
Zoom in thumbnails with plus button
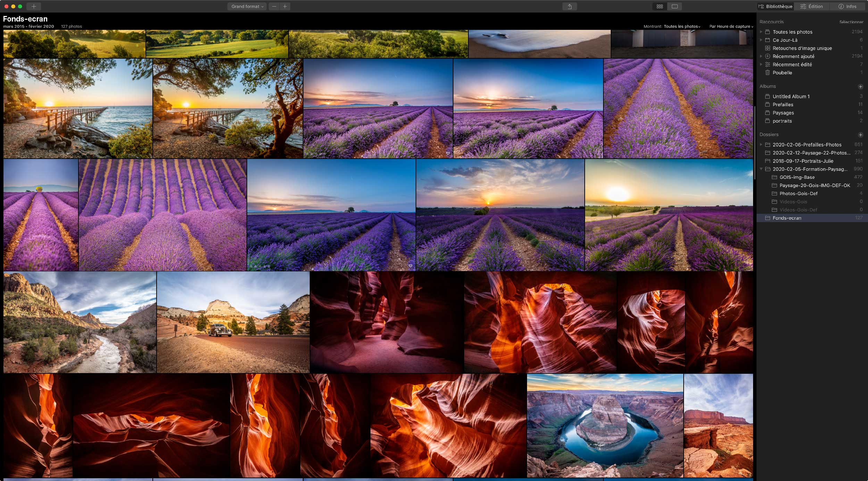[285, 6]
